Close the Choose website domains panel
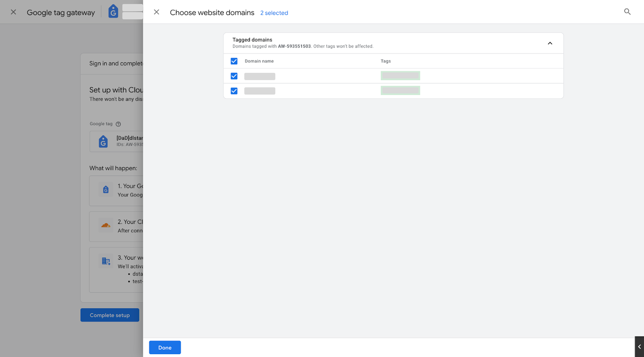644x357 pixels. 157,12
